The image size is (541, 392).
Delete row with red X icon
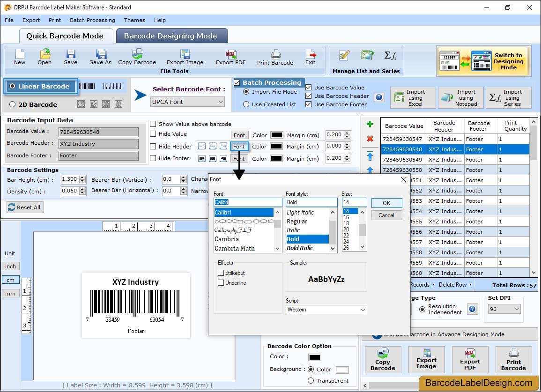point(370,139)
